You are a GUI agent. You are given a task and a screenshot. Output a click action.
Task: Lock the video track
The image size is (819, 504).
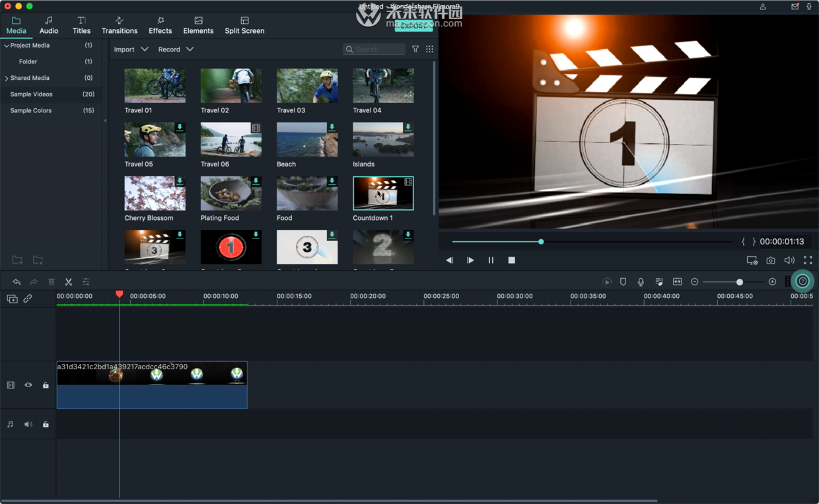46,385
